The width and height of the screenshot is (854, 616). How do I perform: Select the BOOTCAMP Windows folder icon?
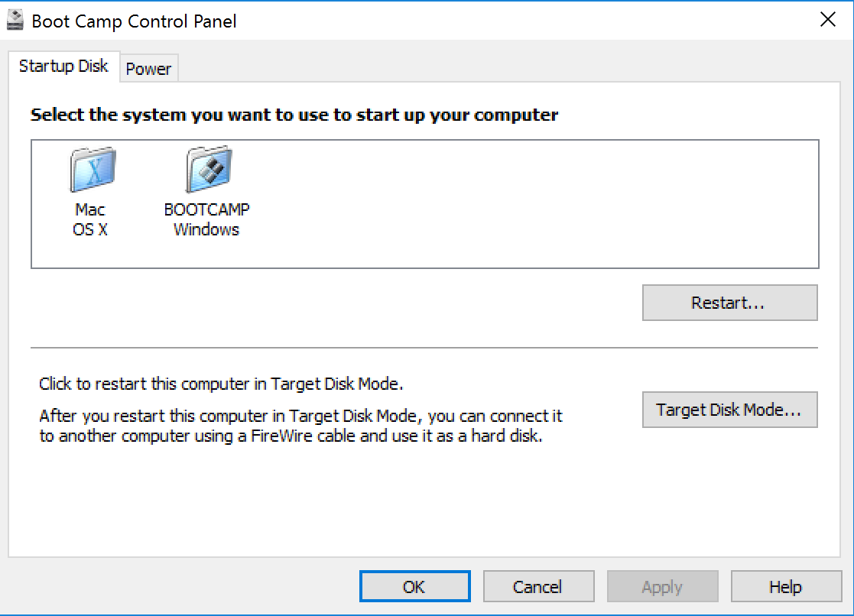(207, 170)
